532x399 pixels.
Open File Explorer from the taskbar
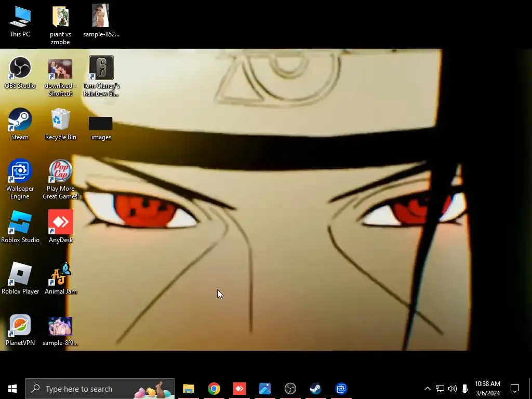(188, 389)
